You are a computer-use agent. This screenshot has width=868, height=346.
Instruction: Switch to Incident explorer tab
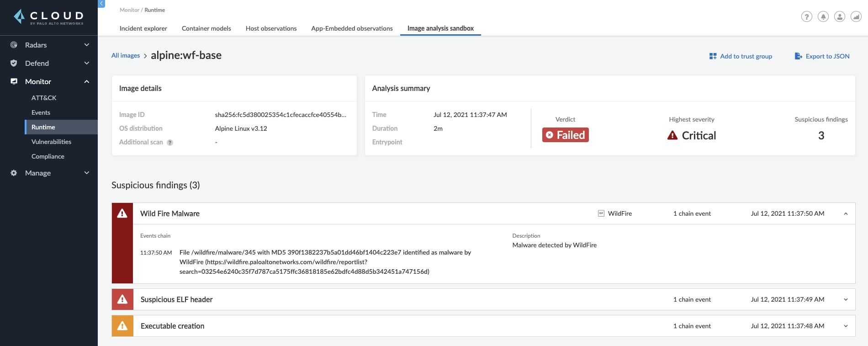point(143,28)
